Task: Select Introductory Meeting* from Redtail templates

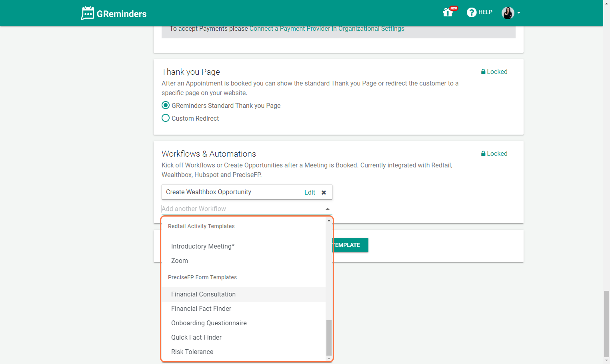Action: pyautogui.click(x=202, y=246)
